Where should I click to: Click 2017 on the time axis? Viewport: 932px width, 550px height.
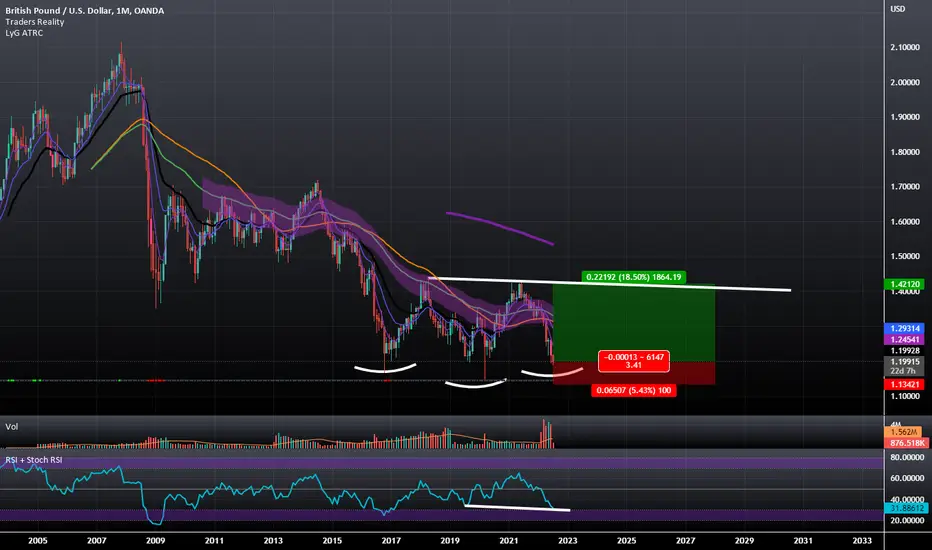pos(391,540)
